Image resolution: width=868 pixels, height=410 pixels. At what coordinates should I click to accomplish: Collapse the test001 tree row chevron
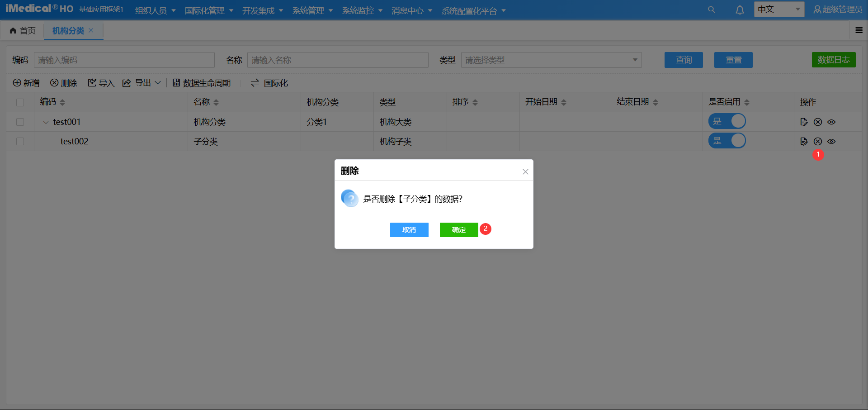click(x=45, y=122)
